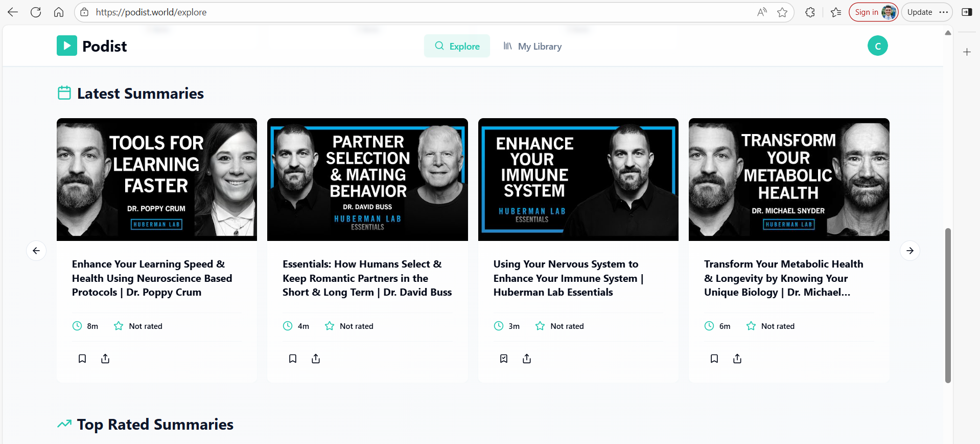The width and height of the screenshot is (980, 444).
Task: Toggle bookmark on Immune System summary
Action: tap(504, 359)
